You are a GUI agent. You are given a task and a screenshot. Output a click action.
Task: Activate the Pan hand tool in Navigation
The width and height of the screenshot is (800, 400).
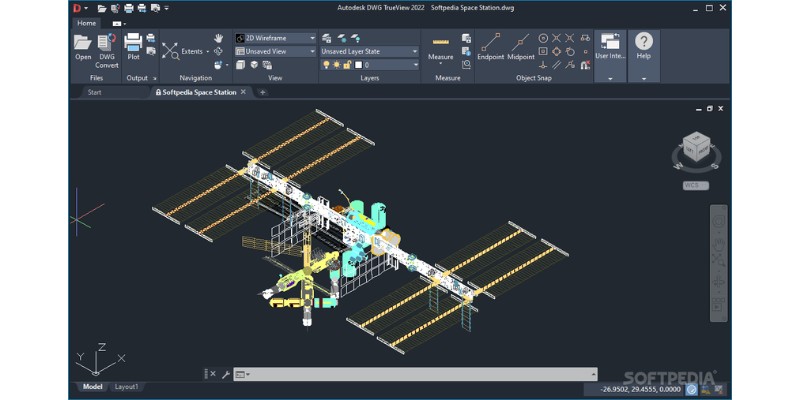[218, 38]
